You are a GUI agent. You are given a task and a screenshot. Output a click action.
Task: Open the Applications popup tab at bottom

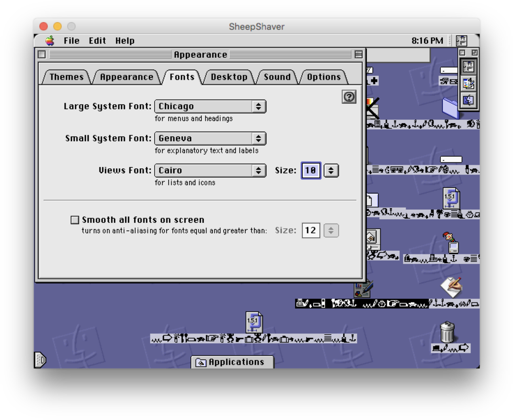[232, 362]
